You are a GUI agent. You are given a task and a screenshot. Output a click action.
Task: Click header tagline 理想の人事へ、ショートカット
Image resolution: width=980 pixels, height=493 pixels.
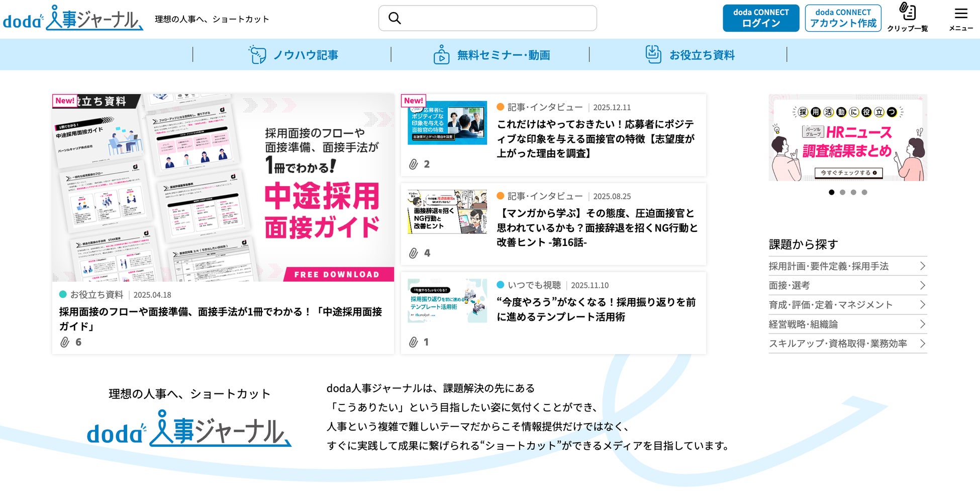212,19
